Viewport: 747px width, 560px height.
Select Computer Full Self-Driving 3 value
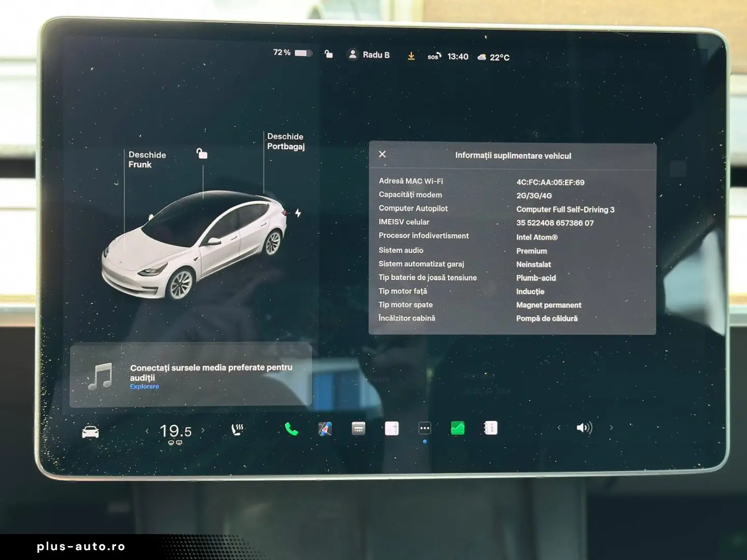(565, 209)
